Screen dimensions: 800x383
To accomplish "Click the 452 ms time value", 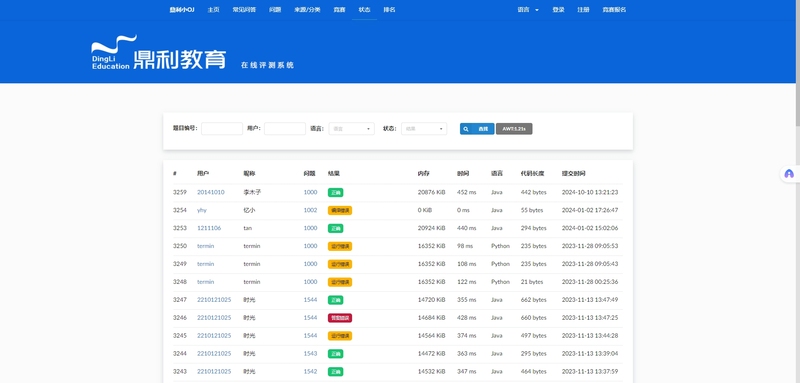I will point(466,192).
